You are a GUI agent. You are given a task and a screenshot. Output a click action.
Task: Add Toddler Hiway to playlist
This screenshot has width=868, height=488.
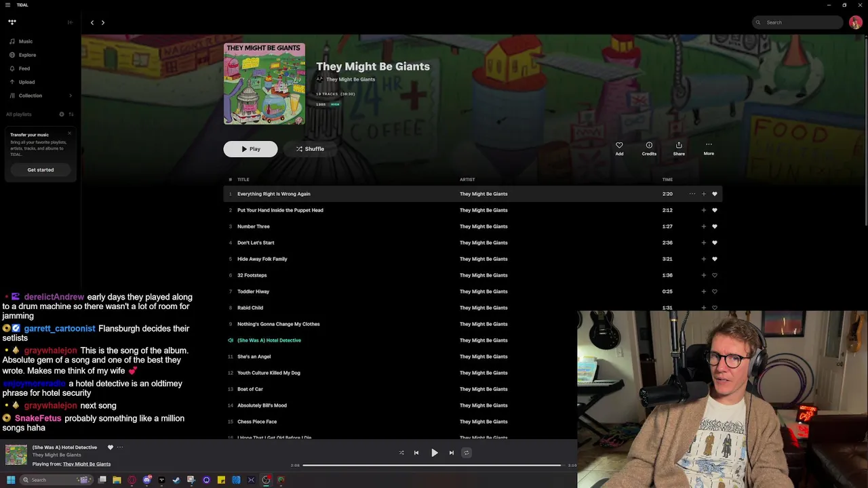click(x=703, y=291)
